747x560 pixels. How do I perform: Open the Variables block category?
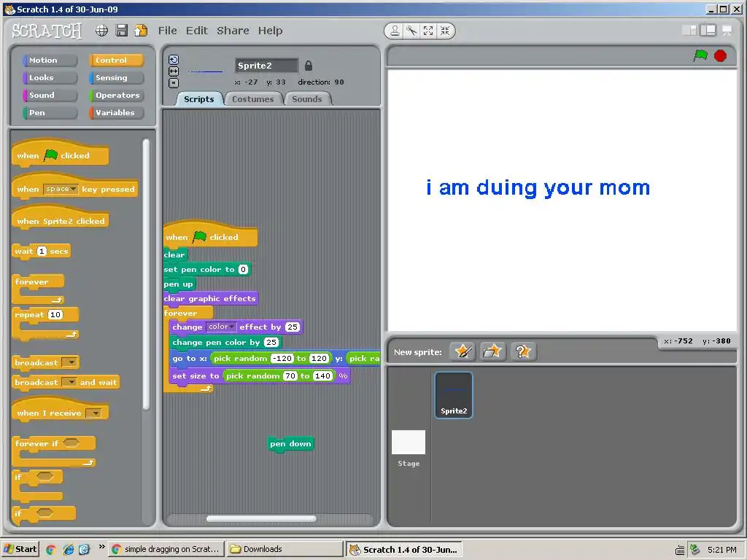[x=116, y=113]
